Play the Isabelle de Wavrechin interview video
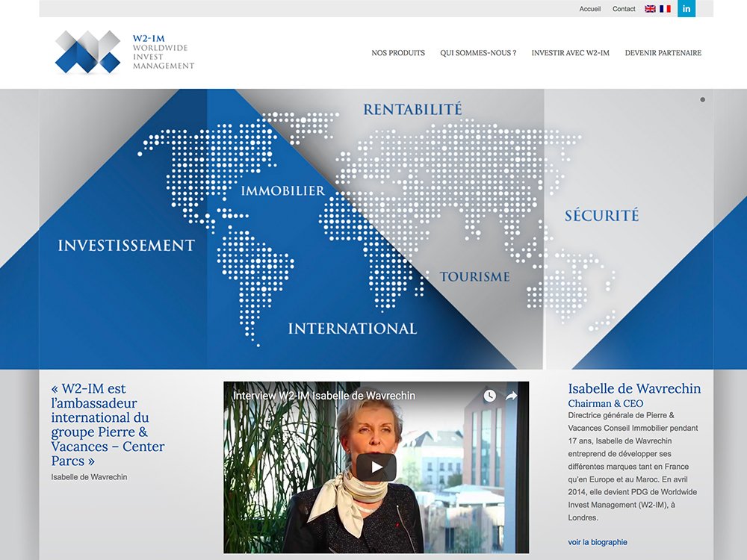Viewport: 747px width, 560px height. pyautogui.click(x=376, y=467)
